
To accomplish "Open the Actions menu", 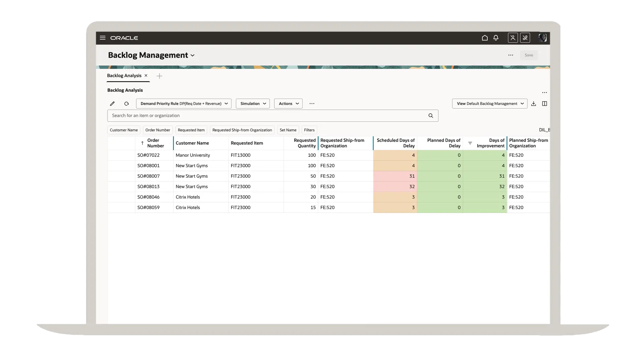I will [x=288, y=104].
